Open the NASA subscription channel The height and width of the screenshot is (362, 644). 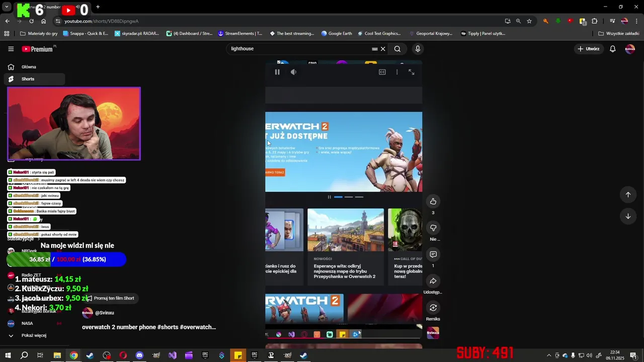34,323
